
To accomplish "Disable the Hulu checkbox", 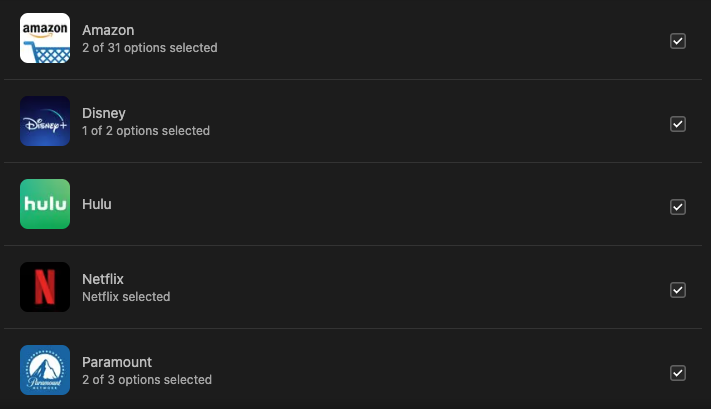I will pyautogui.click(x=677, y=207).
